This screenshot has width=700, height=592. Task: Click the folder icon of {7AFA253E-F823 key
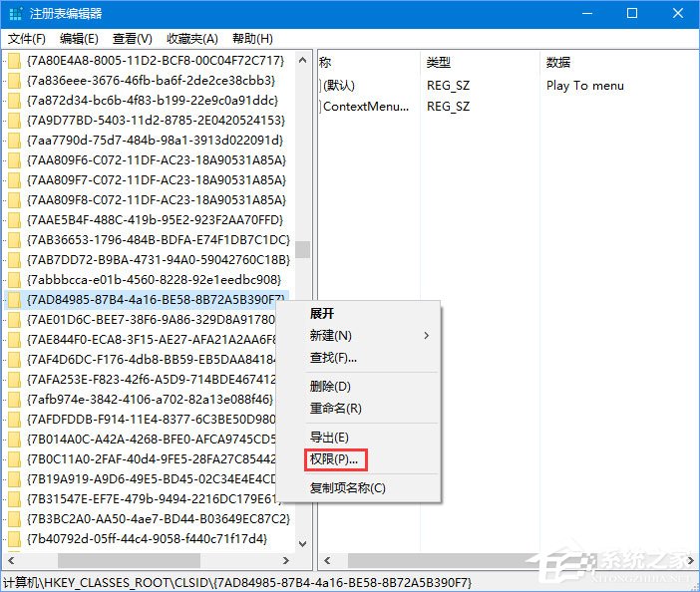coord(14,380)
